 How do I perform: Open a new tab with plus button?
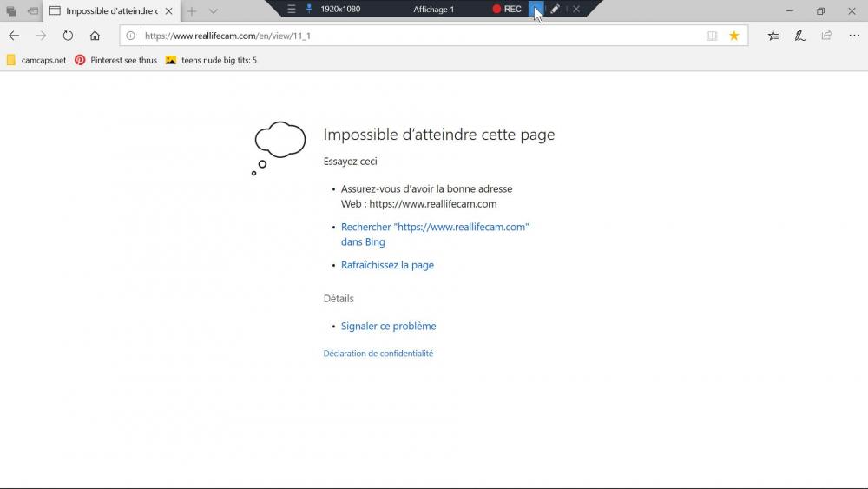pos(192,11)
